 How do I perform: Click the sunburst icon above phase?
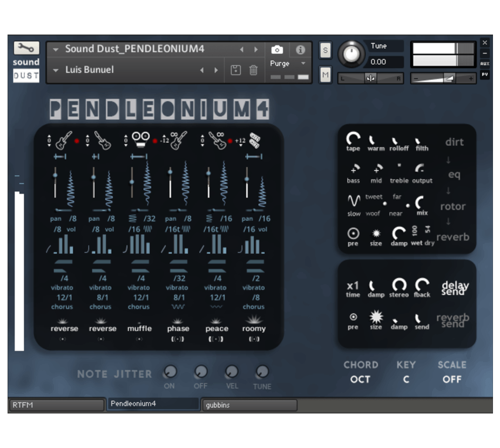(x=178, y=321)
